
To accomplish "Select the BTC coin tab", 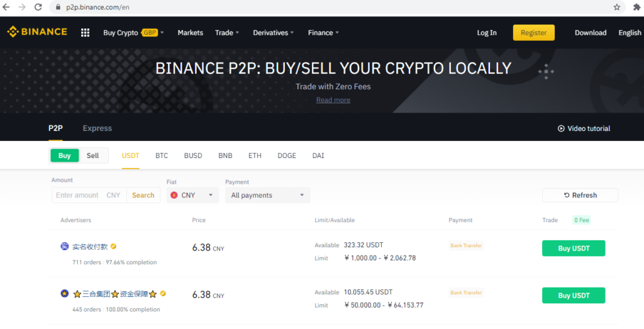I will (162, 155).
